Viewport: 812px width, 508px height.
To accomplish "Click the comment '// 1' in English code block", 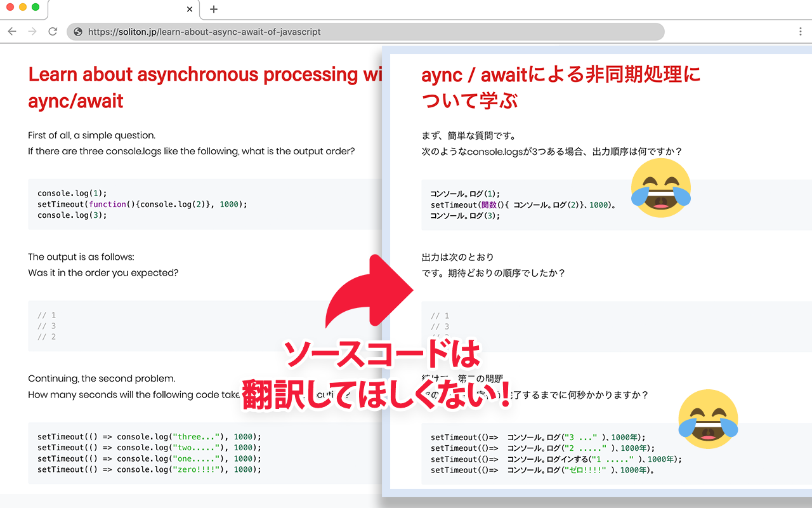I will tap(47, 315).
